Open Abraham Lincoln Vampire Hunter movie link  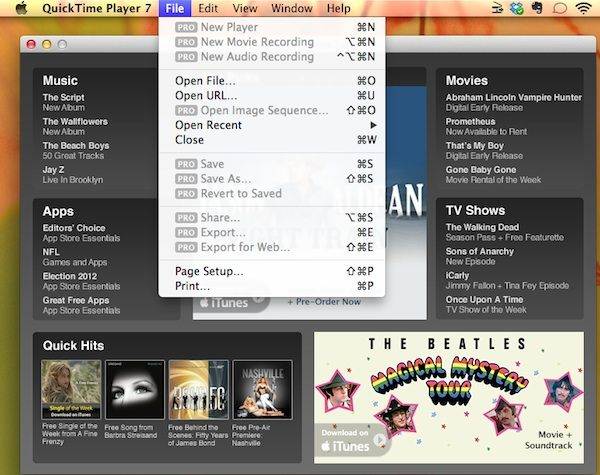point(514,102)
